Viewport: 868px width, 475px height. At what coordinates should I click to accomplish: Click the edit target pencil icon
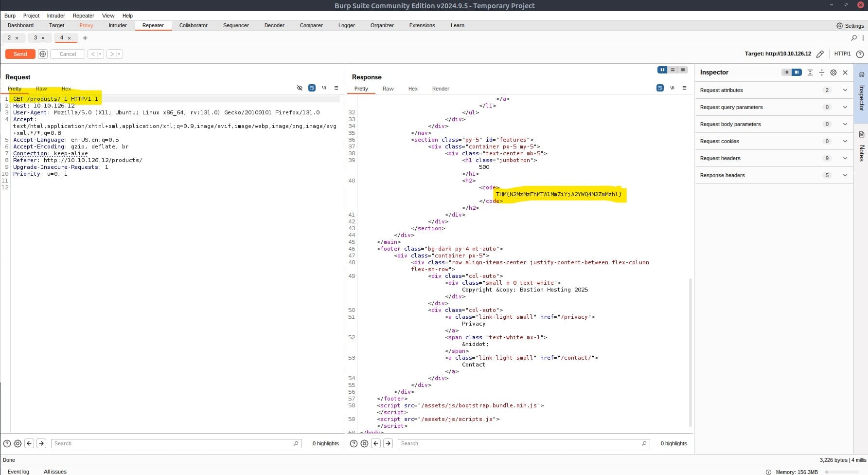(x=820, y=54)
